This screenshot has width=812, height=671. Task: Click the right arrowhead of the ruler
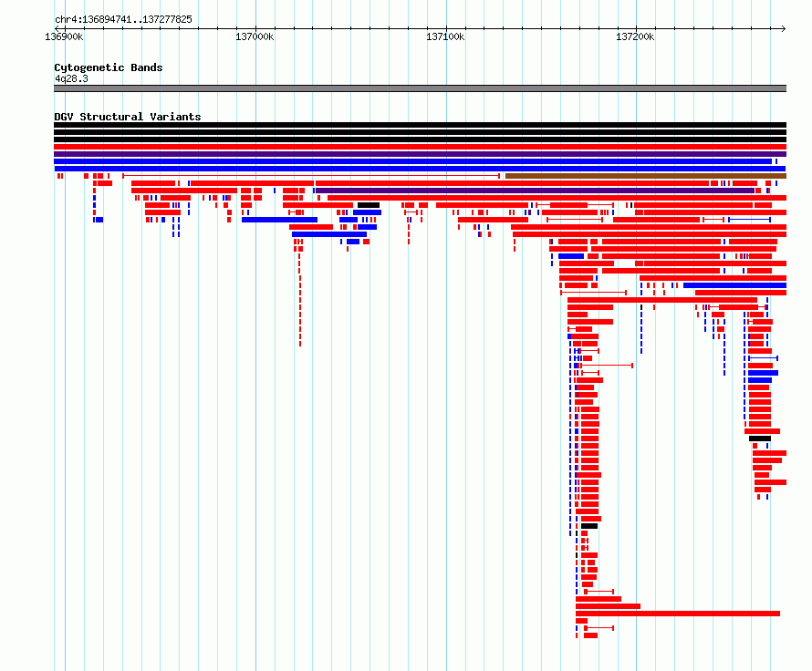coord(784,28)
